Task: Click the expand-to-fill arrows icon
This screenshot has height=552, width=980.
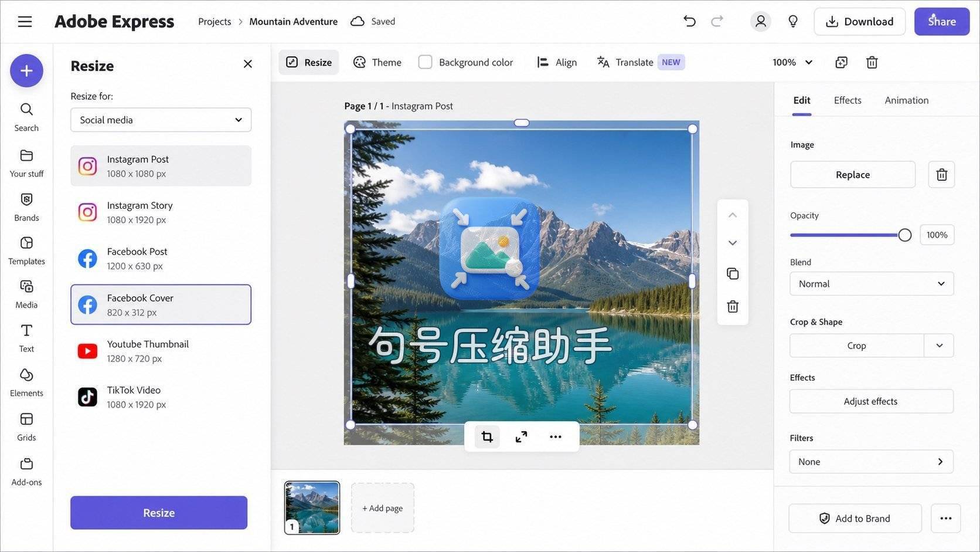Action: [x=521, y=436]
